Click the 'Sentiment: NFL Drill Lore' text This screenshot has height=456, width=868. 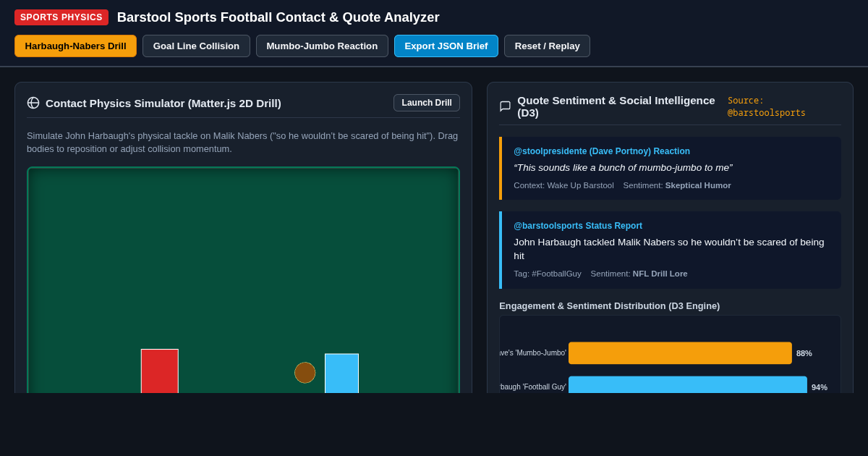[x=639, y=274]
